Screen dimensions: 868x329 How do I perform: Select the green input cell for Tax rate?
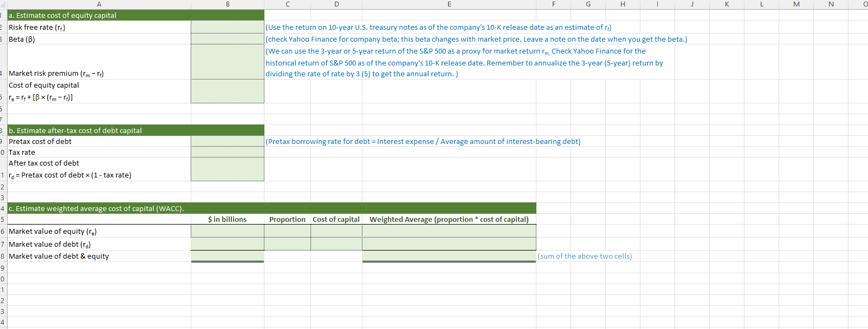(x=228, y=152)
